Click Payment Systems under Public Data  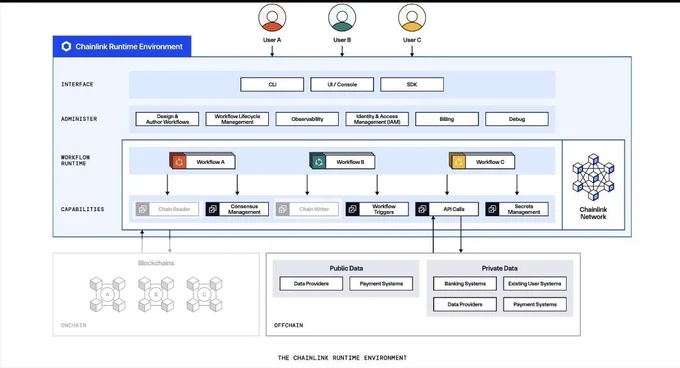381,284
